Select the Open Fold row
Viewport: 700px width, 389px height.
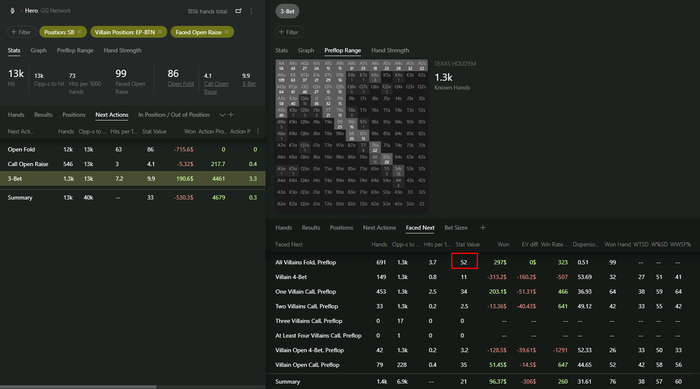point(133,150)
